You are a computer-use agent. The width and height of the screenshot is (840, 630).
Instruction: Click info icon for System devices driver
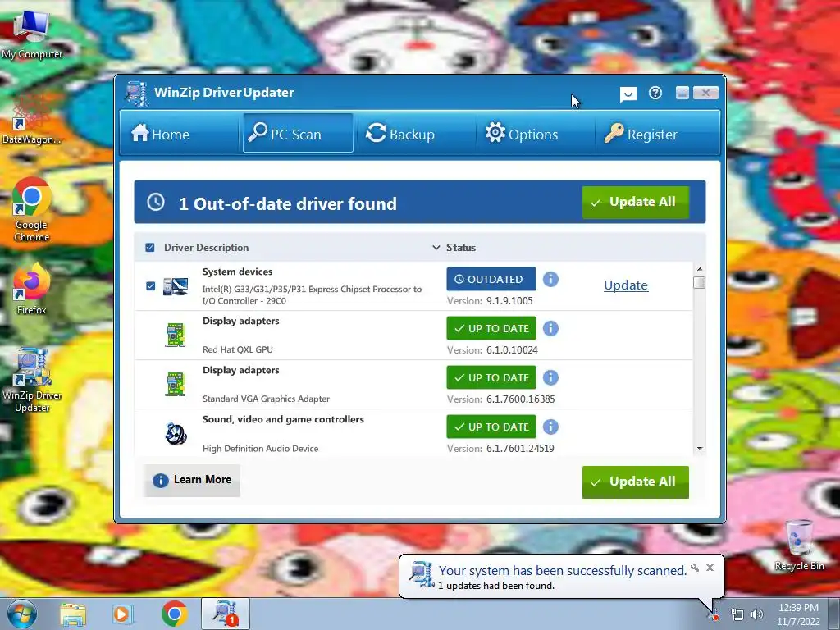550,279
